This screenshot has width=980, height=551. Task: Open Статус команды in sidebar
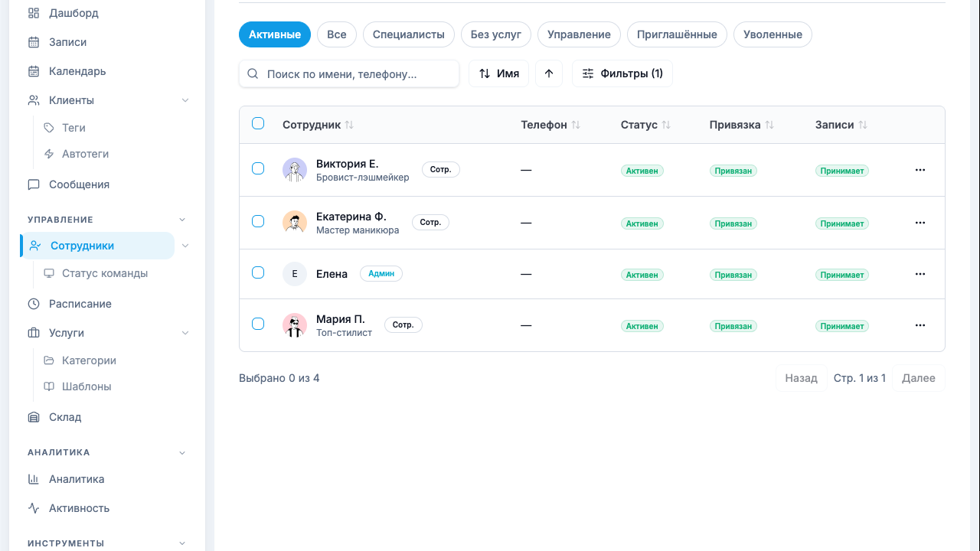pos(104,273)
